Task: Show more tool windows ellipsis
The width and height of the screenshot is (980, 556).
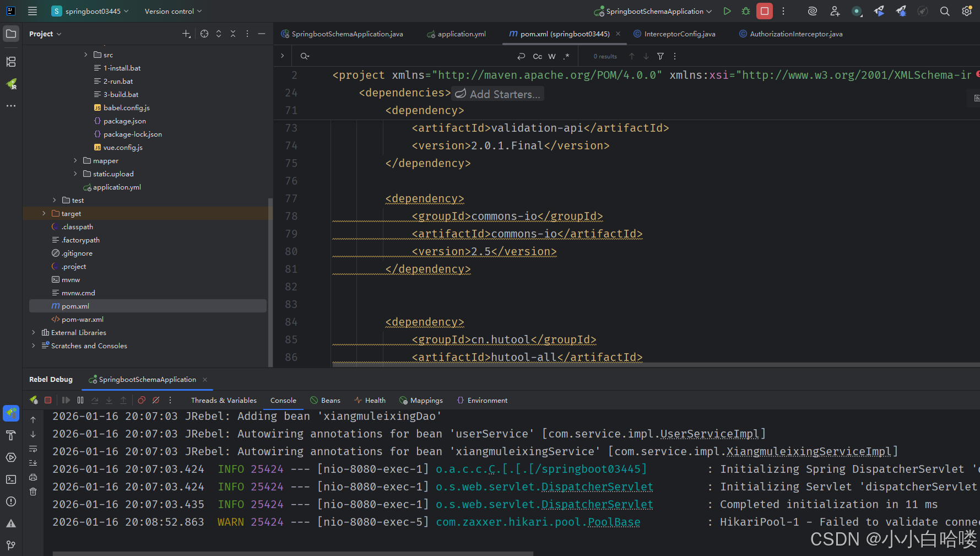Action: click(x=11, y=106)
